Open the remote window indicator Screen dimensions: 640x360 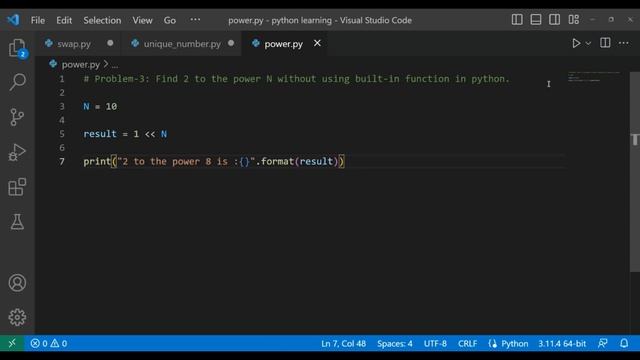(x=12, y=343)
